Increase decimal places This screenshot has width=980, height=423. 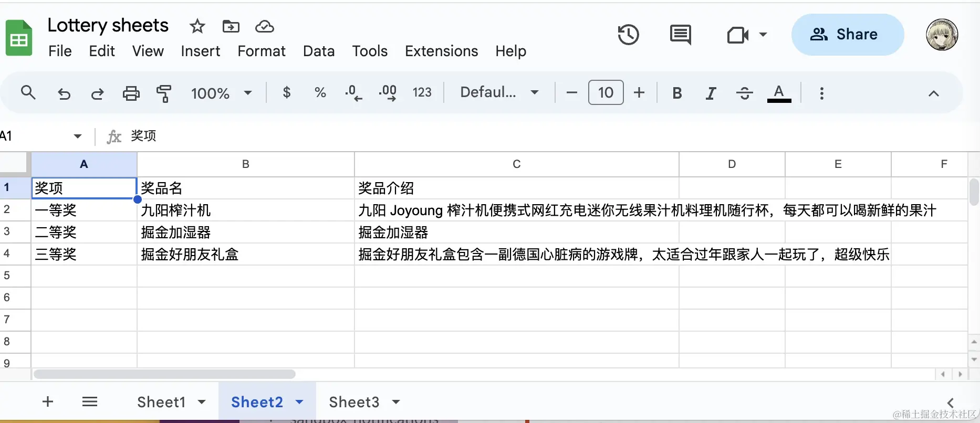tap(388, 93)
